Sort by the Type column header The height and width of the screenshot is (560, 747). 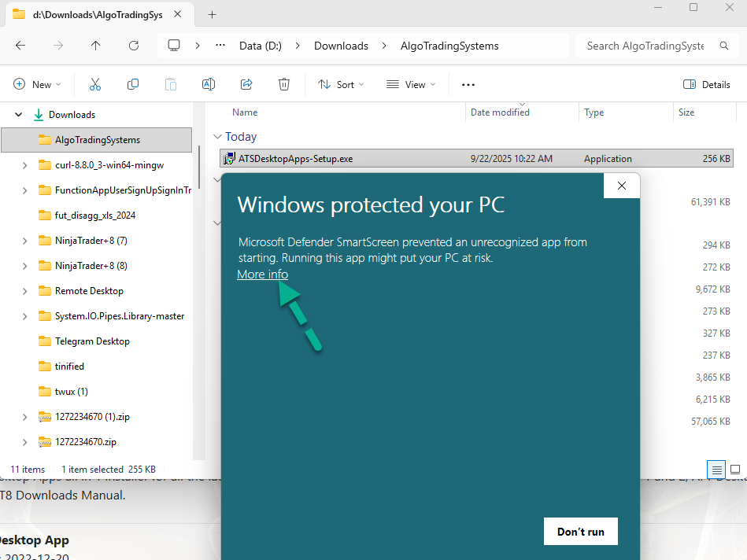[x=594, y=112]
